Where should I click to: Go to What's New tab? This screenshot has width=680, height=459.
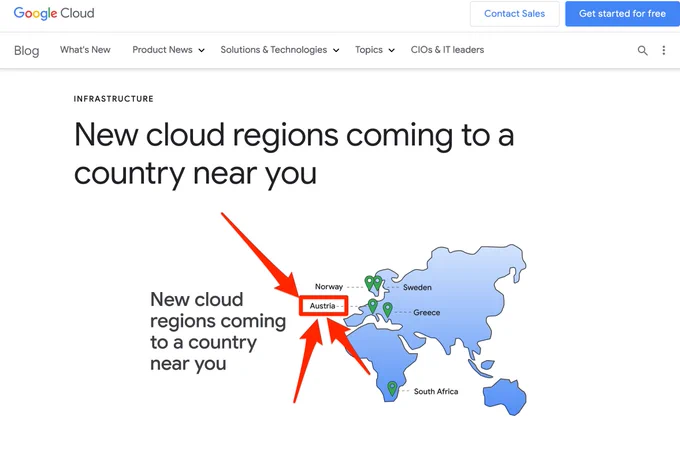pyautogui.click(x=85, y=50)
